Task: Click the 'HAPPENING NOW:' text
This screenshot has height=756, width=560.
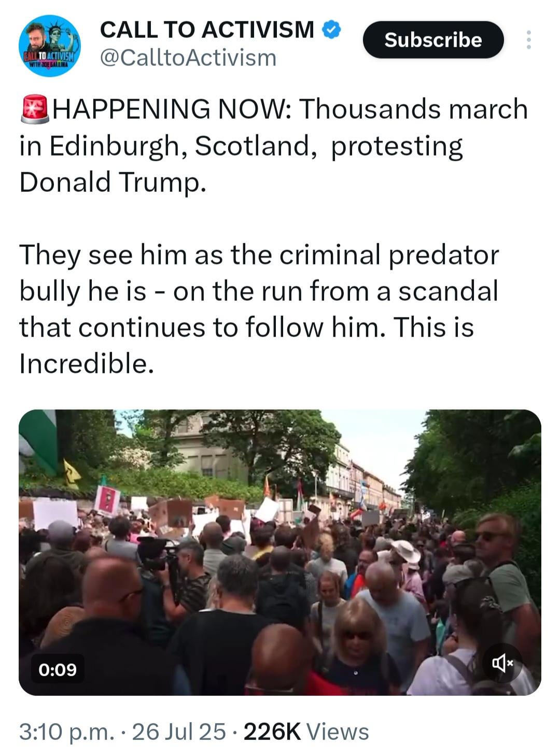Action: tap(171, 109)
